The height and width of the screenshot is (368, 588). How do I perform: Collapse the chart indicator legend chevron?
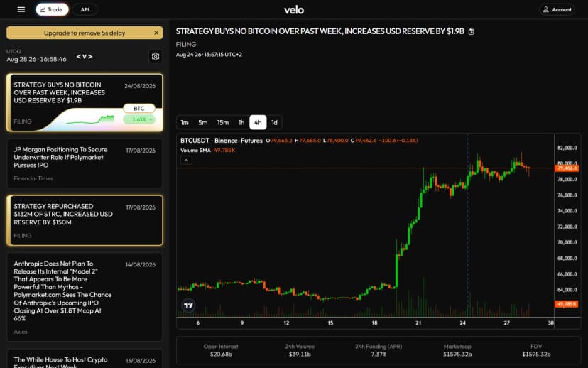coord(186,160)
